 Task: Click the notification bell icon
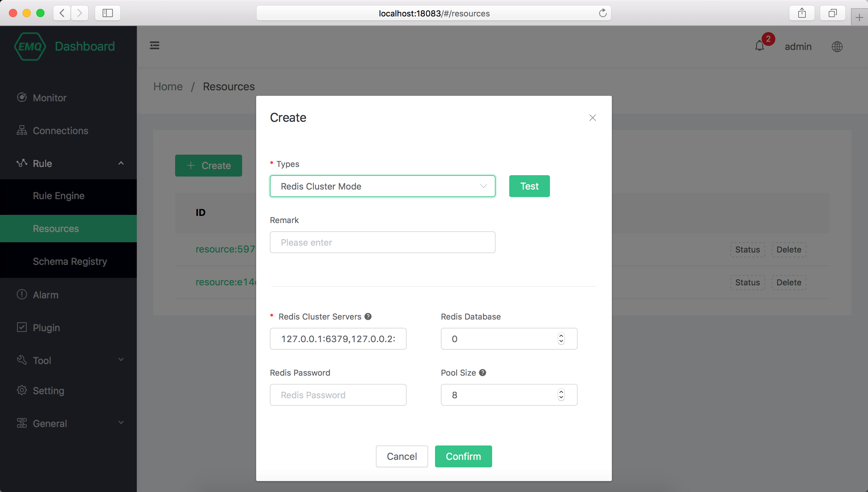759,46
